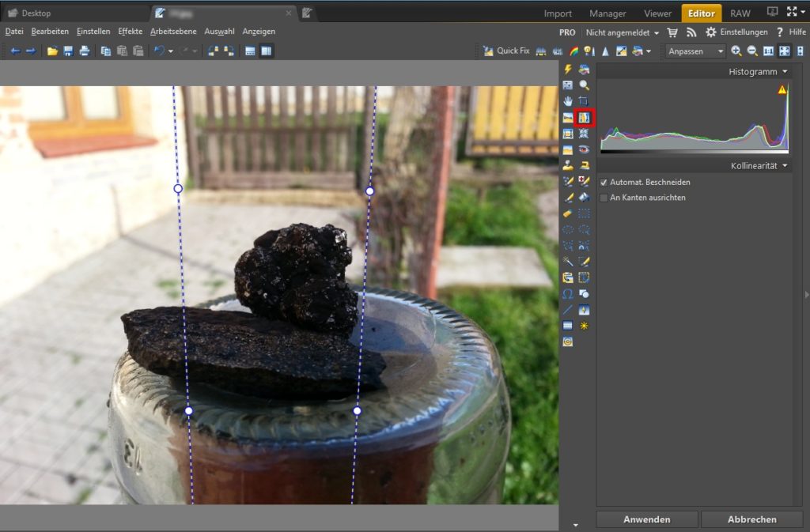
Task: Select the collinearity tool highlighted in red
Action: click(x=585, y=118)
